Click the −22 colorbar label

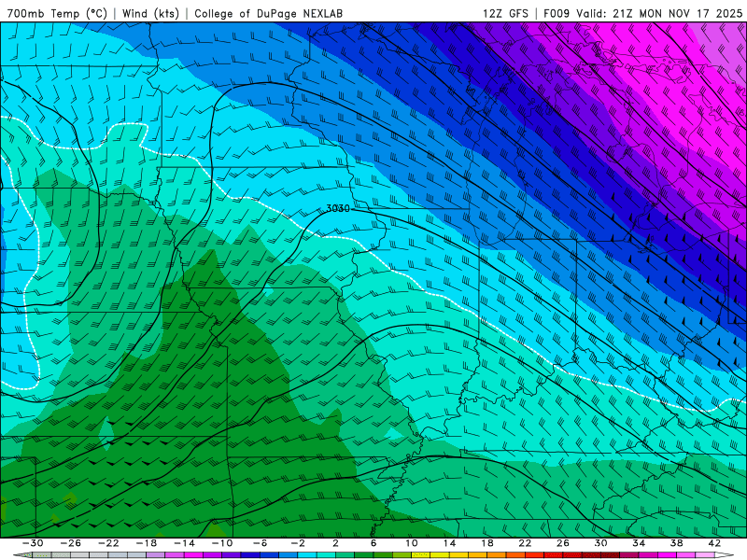point(108,543)
